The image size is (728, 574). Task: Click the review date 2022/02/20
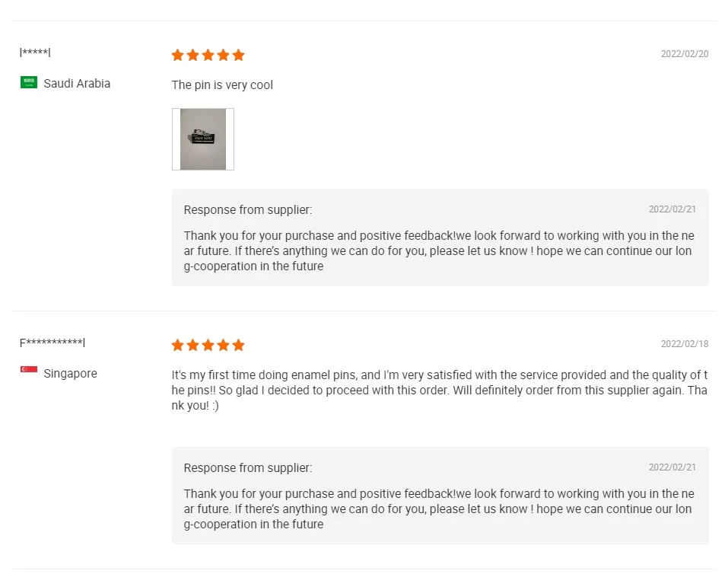[x=684, y=54]
